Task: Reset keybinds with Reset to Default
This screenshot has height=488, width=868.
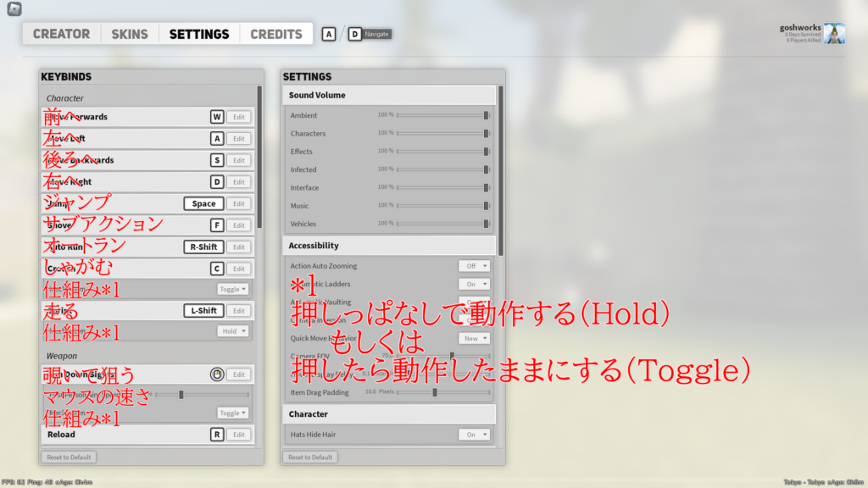Action: click(x=69, y=457)
